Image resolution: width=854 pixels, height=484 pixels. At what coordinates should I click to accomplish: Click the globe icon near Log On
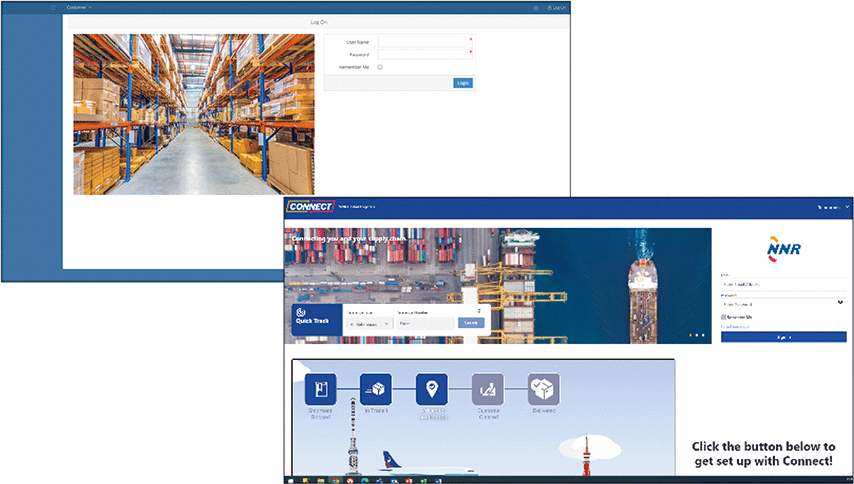pyautogui.click(x=535, y=7)
